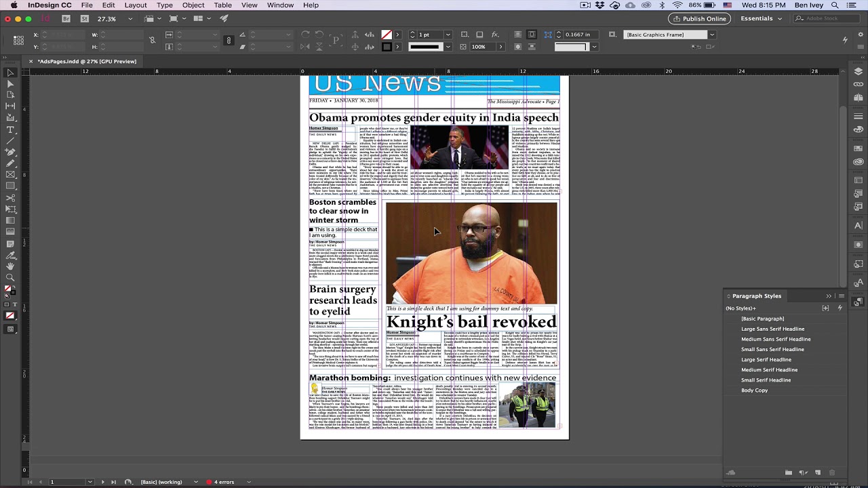Open Adobe Bridge via Br icon
The height and width of the screenshot is (488, 868).
coord(66,18)
